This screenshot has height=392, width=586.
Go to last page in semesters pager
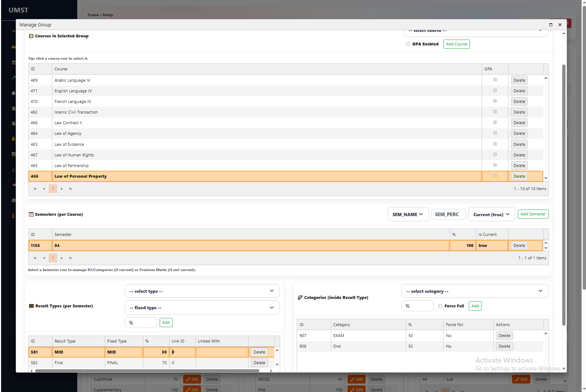(x=71, y=258)
